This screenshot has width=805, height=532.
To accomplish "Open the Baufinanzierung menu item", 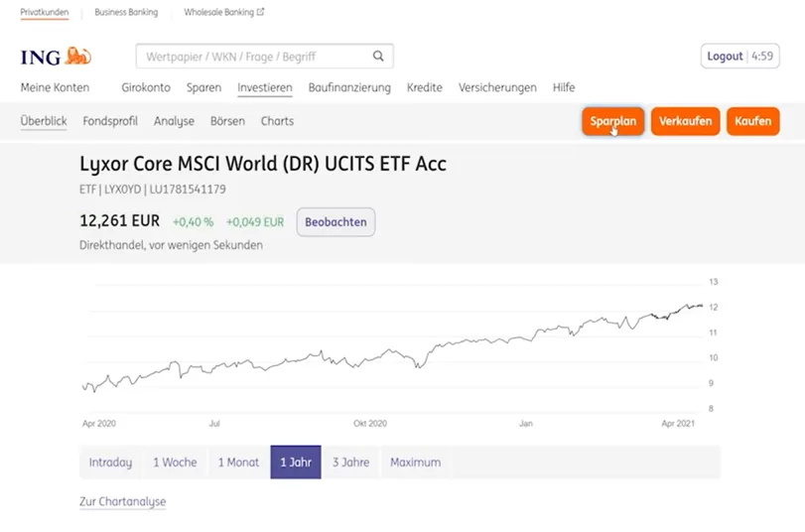I will tap(349, 87).
